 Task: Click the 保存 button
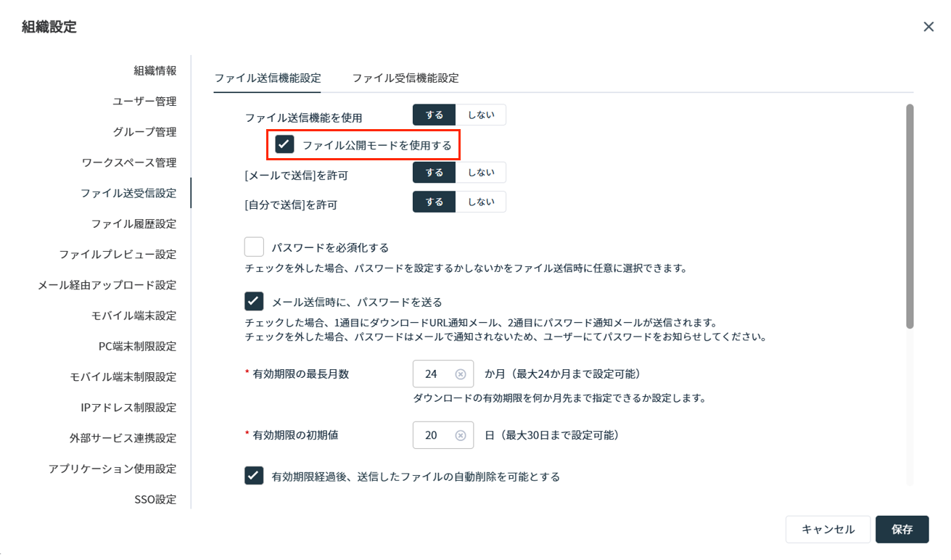tap(902, 530)
